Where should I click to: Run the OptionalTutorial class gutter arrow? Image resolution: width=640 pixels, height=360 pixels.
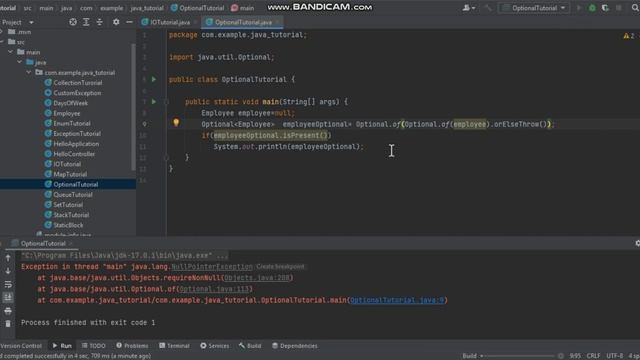pyautogui.click(x=154, y=79)
